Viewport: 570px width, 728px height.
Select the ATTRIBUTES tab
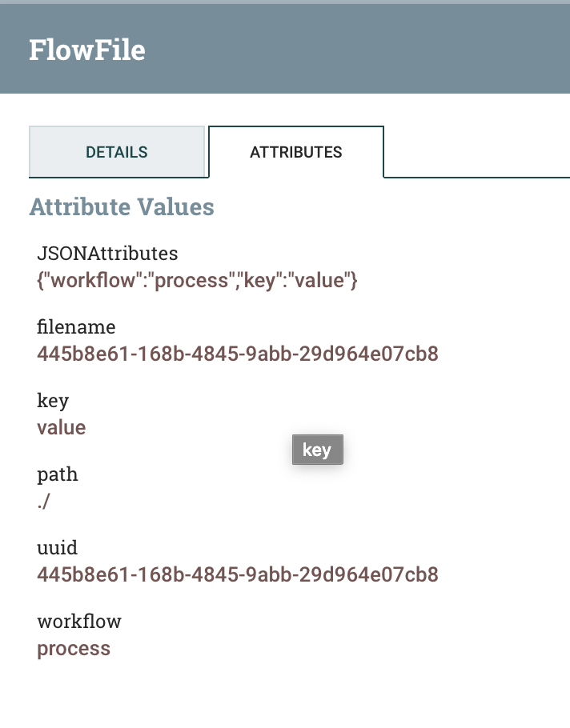(x=295, y=152)
